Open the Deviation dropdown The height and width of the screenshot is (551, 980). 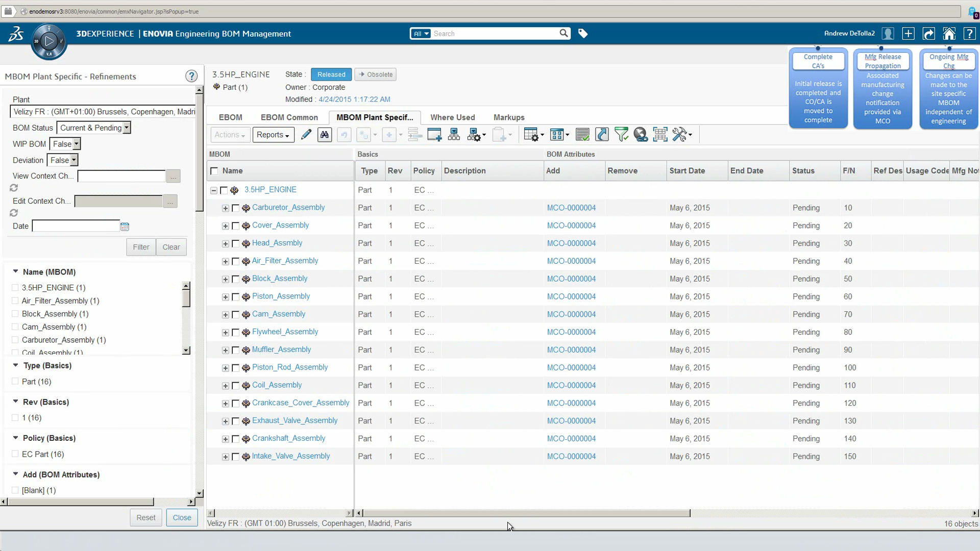(x=62, y=160)
